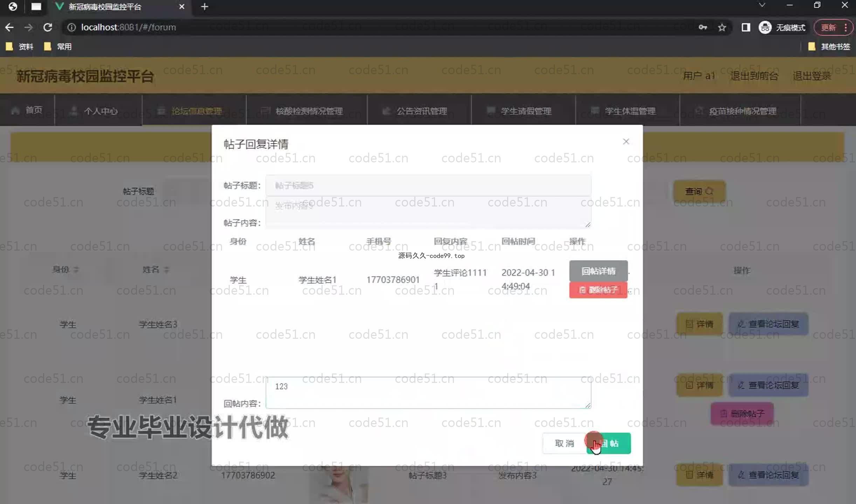Viewport: 856px width, 504px height.
Task: Open the browser menu three dots
Action: (x=846, y=27)
